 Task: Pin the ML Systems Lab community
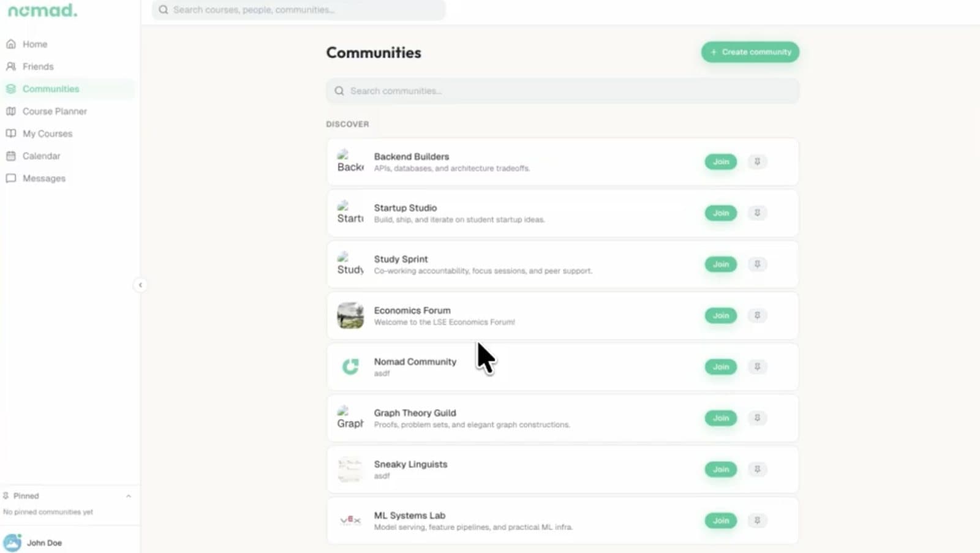tap(757, 521)
